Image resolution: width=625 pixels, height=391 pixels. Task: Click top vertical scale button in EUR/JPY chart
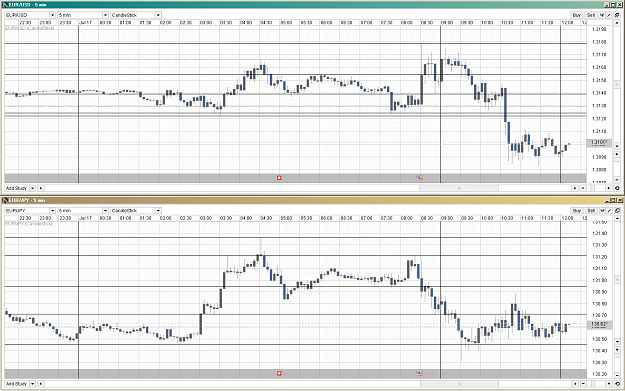pos(617,218)
